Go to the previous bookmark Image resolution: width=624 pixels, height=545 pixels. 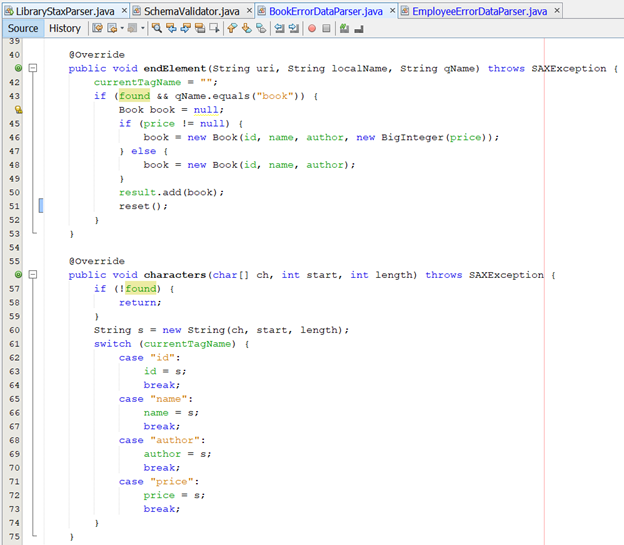point(232,28)
